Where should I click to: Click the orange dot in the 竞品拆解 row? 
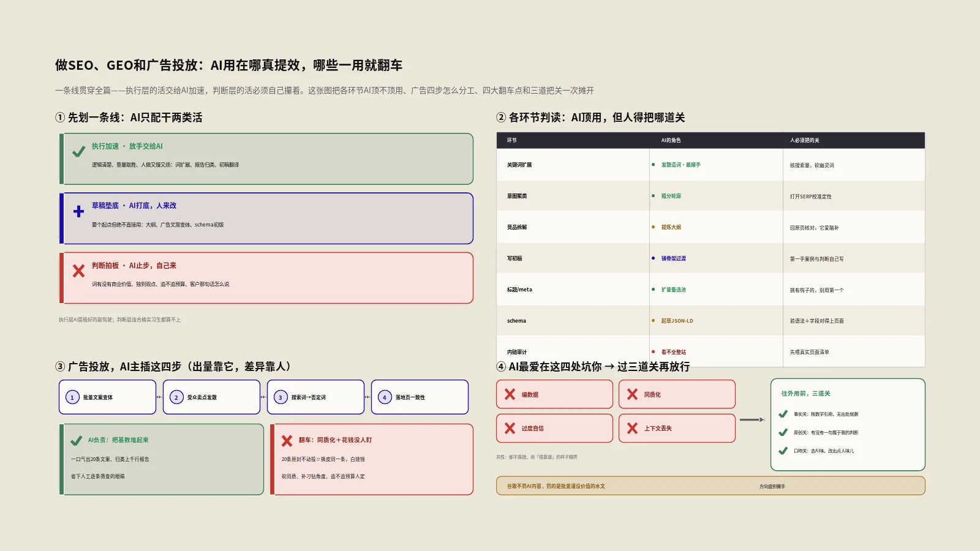(654, 227)
